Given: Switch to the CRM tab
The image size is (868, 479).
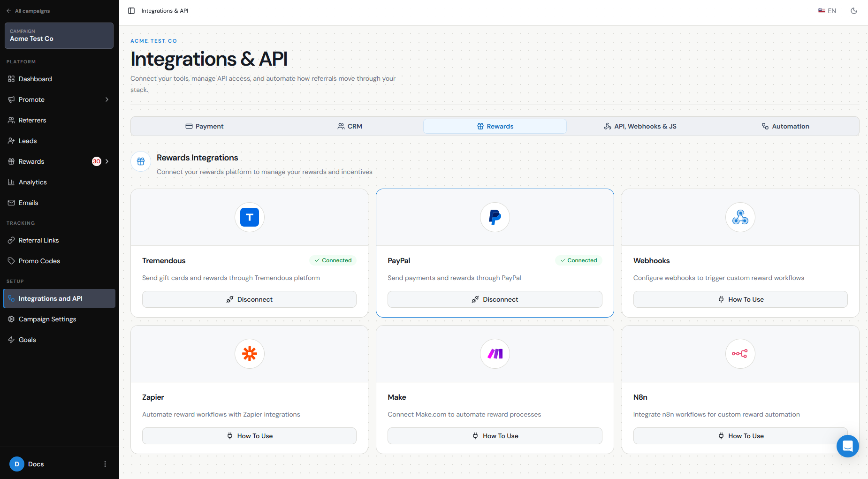Looking at the screenshot, I should click(x=350, y=126).
